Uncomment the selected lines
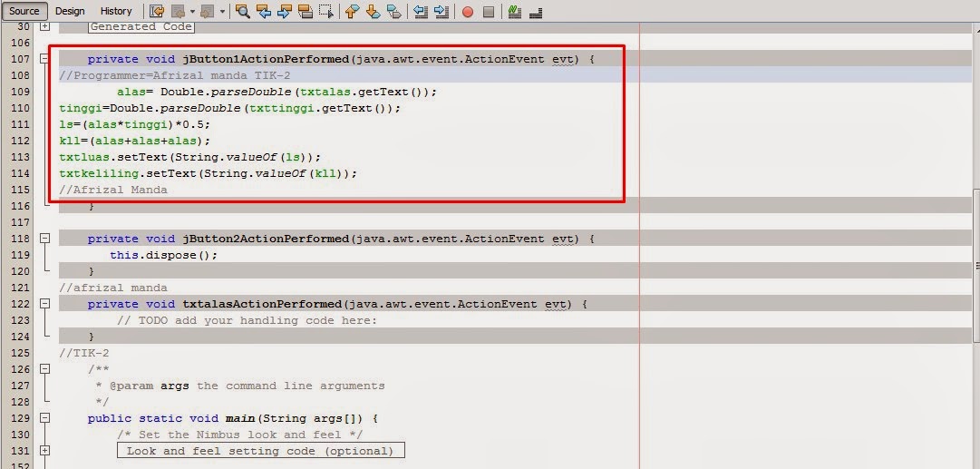 [535, 11]
